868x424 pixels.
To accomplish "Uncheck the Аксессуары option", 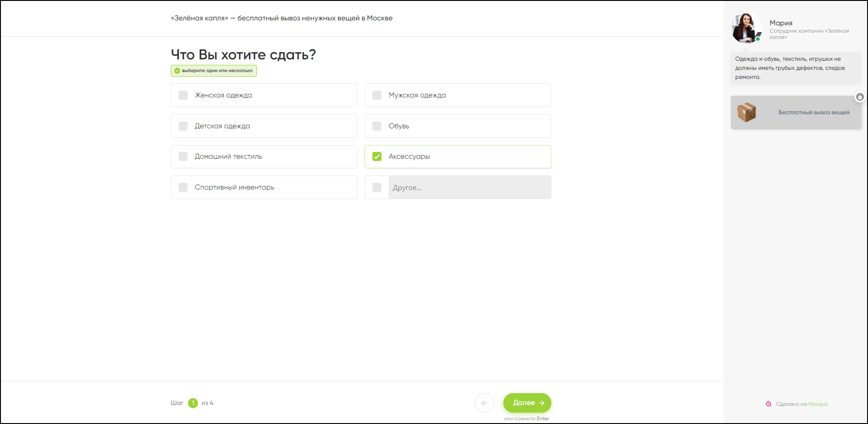I will point(377,156).
